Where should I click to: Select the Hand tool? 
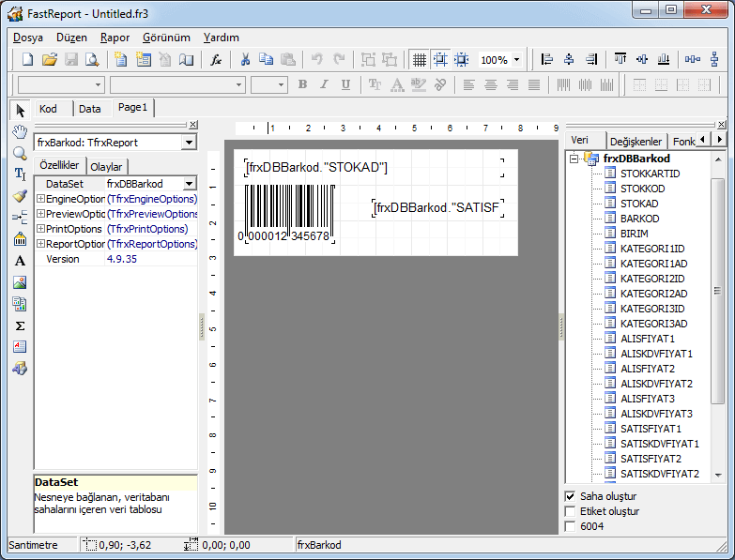[x=20, y=132]
